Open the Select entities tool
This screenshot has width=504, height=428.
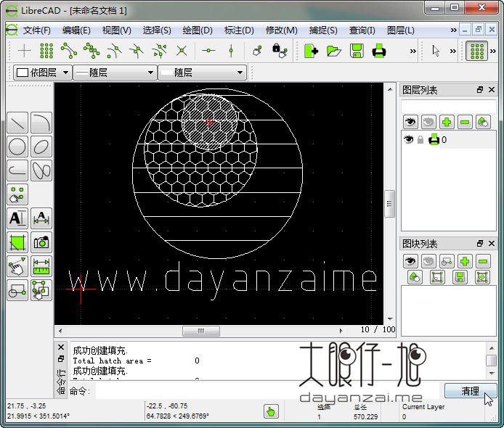[x=41, y=290]
